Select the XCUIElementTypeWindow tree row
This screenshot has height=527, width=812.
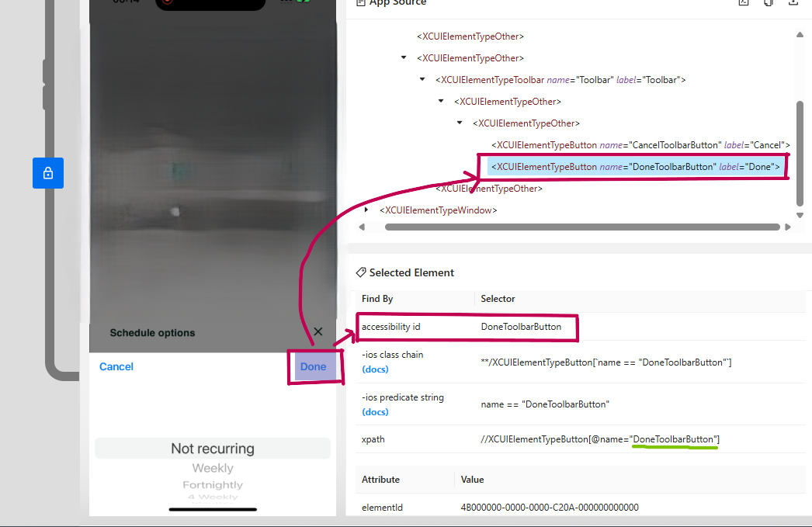438,210
